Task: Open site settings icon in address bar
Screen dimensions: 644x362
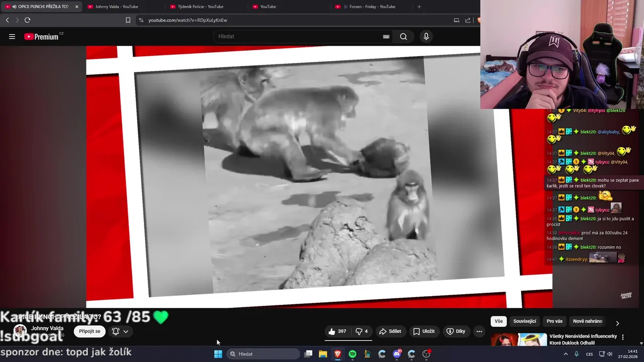Action: point(141,20)
